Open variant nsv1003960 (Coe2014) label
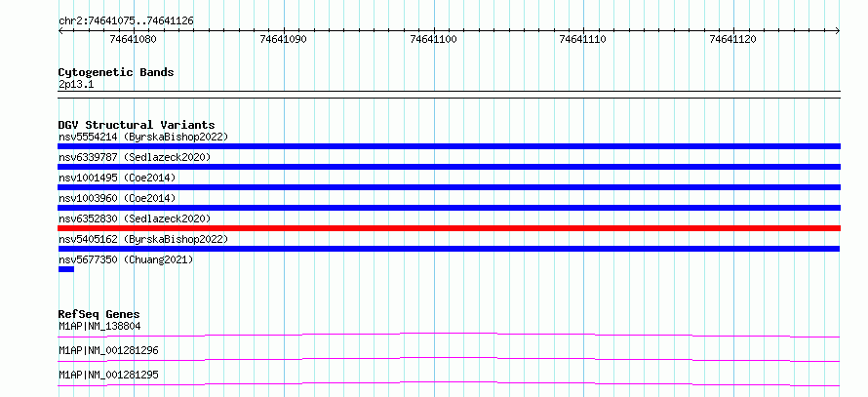 [117, 198]
